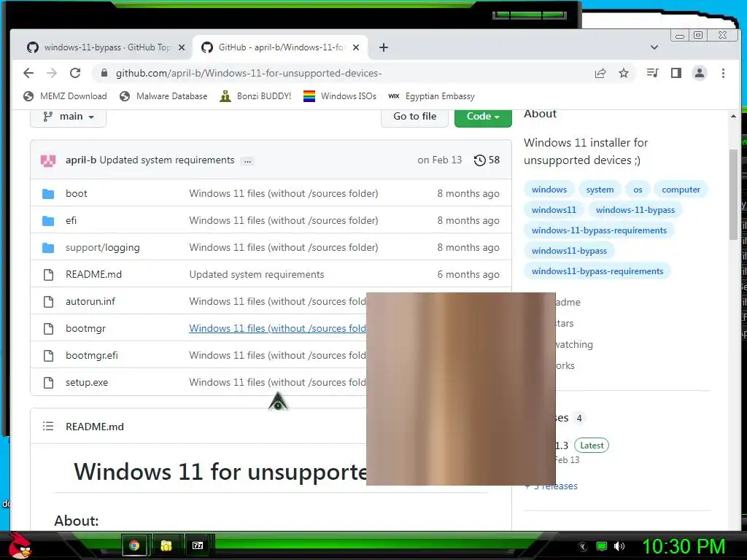This screenshot has width=747, height=560.
Task: Open README.md in the file list
Action: click(93, 275)
